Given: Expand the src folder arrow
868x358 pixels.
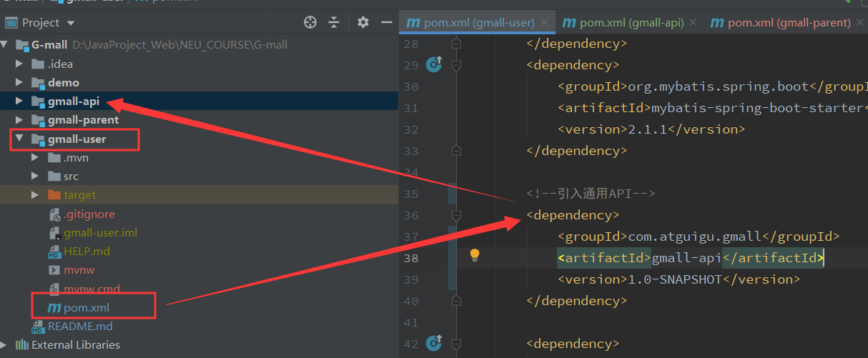Looking at the screenshot, I should (x=35, y=176).
